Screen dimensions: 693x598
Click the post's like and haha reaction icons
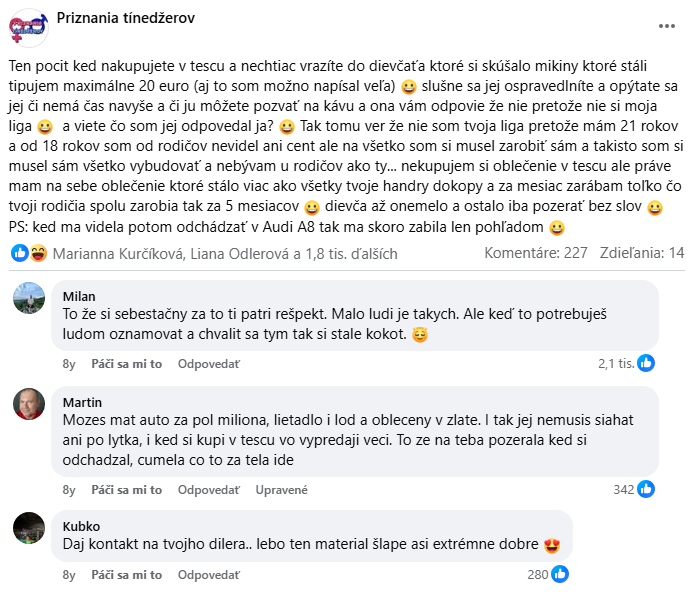[27, 253]
